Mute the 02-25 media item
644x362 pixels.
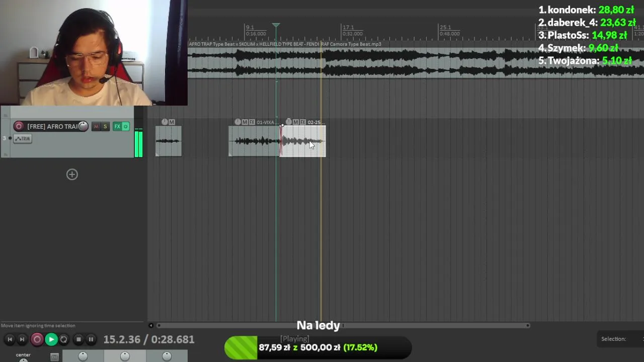coord(296,122)
